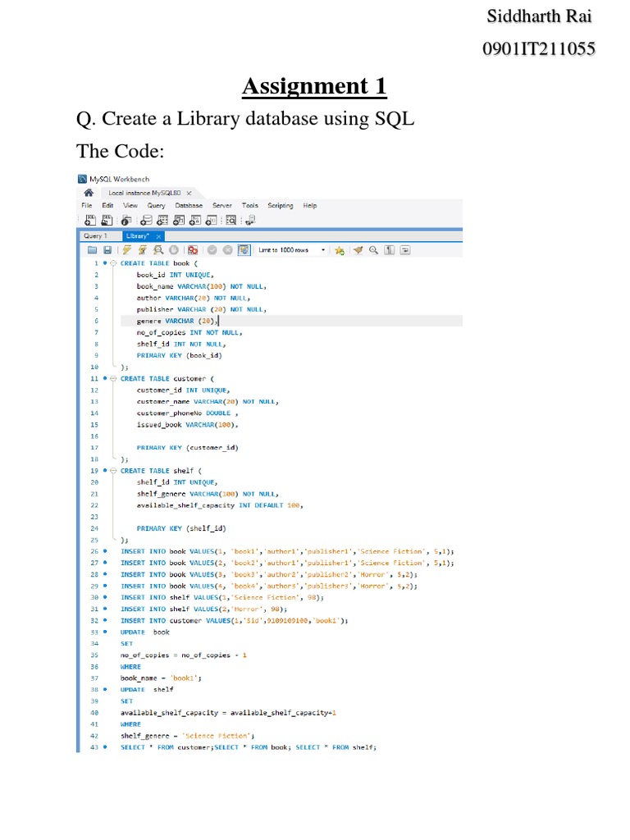Click 'available_shelf_capacity INT DEFAULT 100' line

tap(220, 505)
